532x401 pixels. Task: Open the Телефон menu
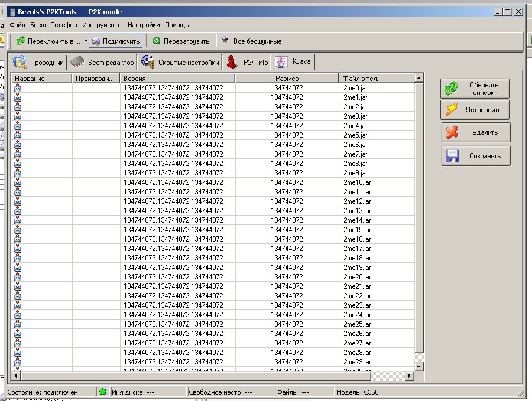(x=64, y=25)
